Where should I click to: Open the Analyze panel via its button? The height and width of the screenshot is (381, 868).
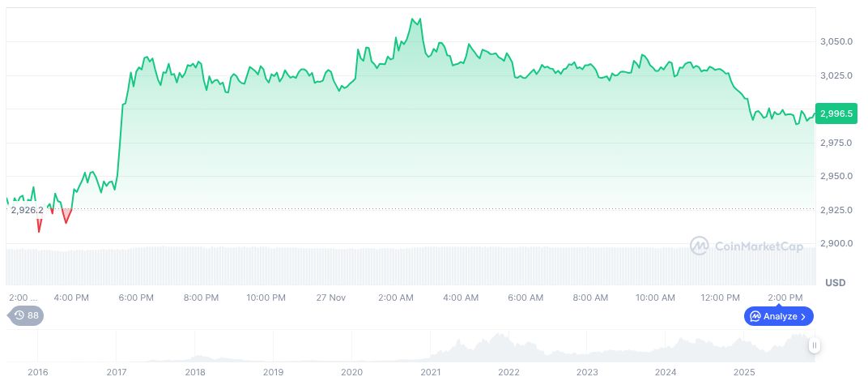[778, 316]
